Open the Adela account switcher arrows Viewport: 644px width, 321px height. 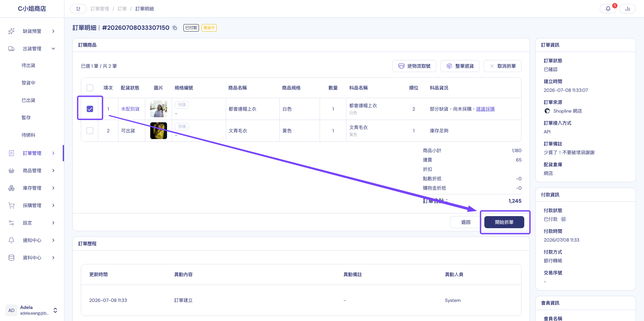(x=55, y=310)
